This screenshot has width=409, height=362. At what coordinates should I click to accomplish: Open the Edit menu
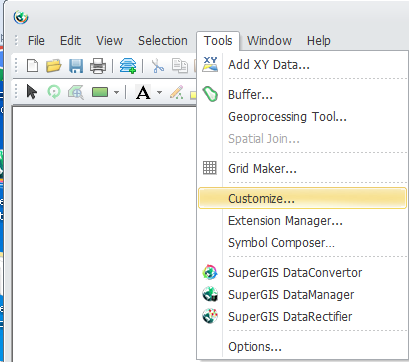click(x=70, y=41)
